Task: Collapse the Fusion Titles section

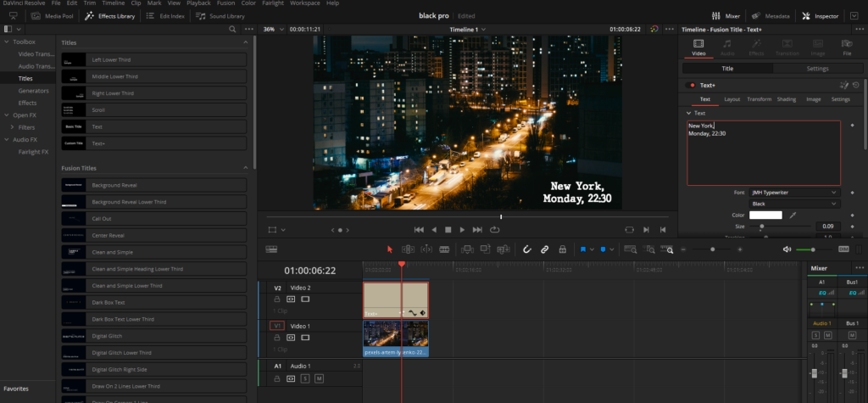Action: (x=245, y=168)
